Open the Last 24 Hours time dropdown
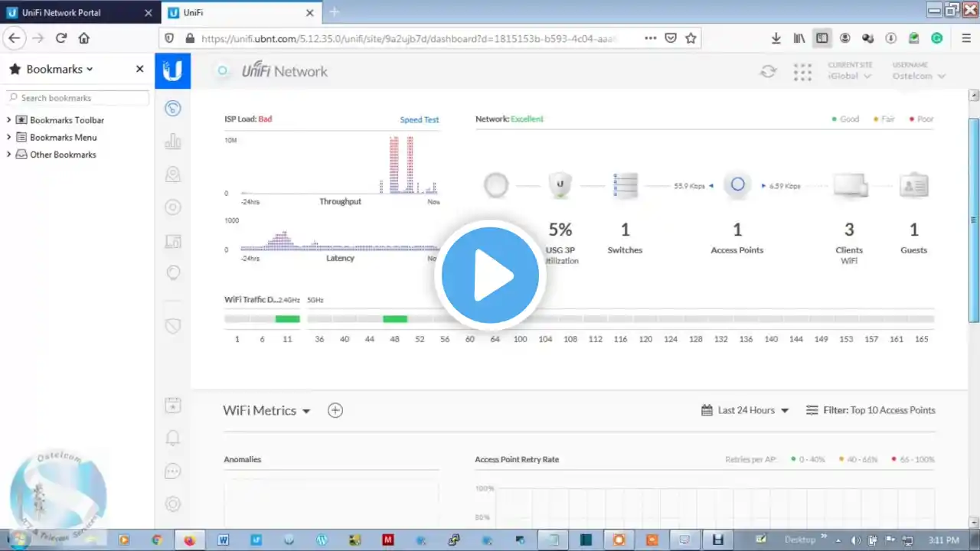The width and height of the screenshot is (980, 551). (x=745, y=410)
